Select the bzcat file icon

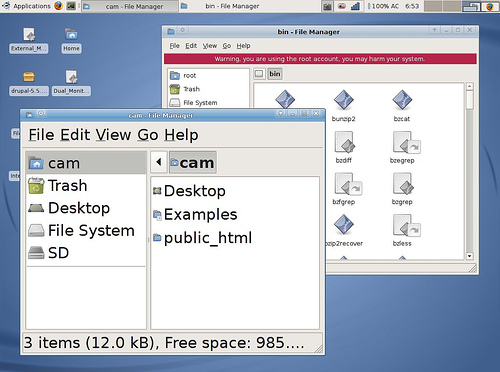click(x=402, y=106)
